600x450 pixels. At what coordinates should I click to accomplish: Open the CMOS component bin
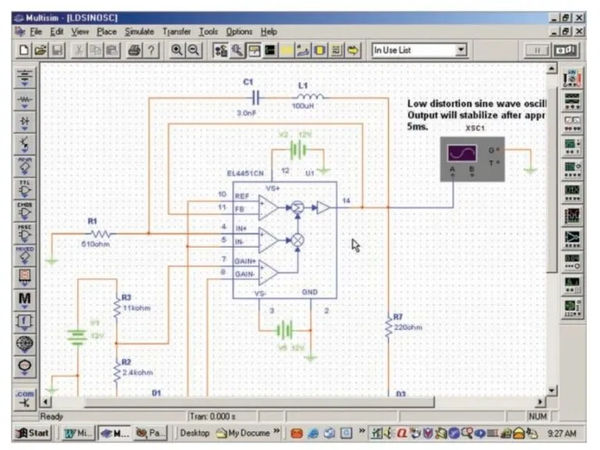(25, 211)
